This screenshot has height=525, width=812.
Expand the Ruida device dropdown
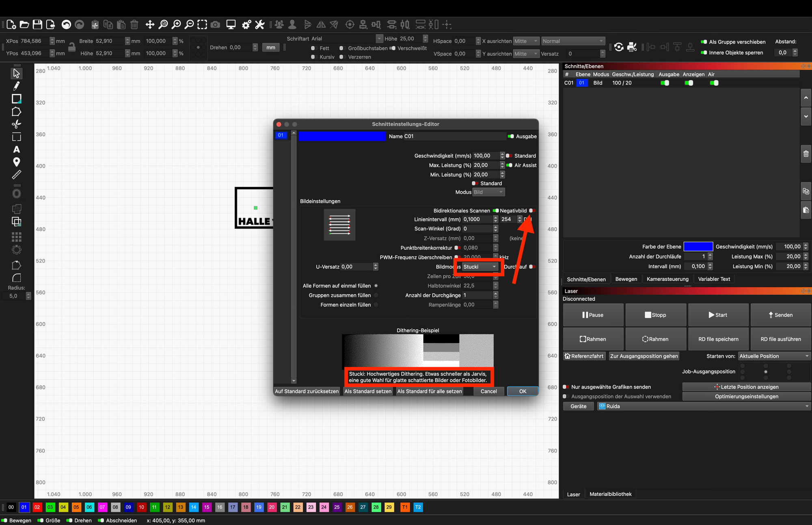[x=704, y=406]
